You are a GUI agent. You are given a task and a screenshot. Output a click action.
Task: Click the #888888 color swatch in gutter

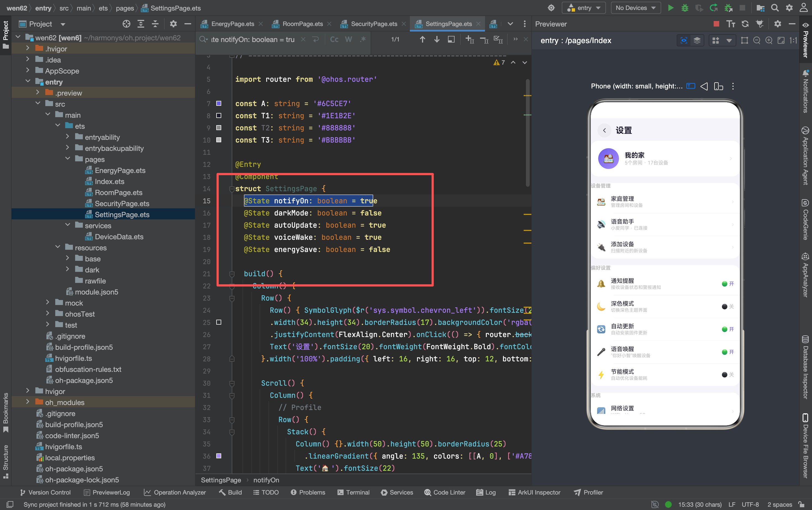218,128
